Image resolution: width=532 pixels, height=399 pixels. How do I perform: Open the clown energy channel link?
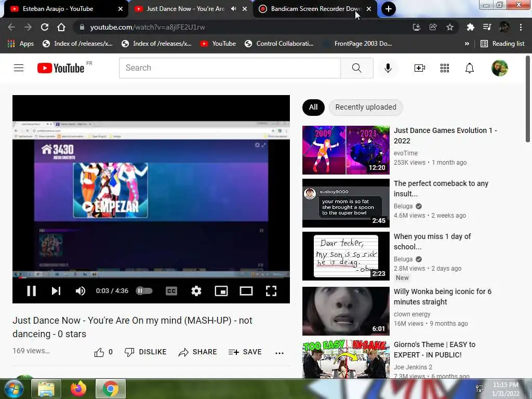point(412,314)
